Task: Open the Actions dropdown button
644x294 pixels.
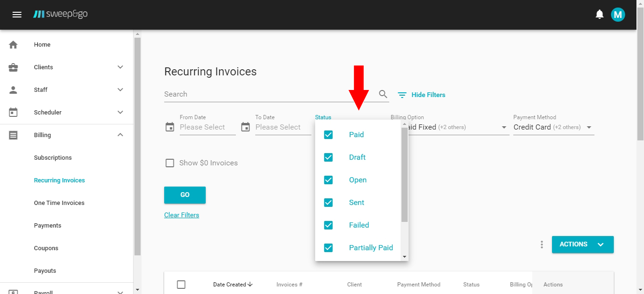Action: pyautogui.click(x=583, y=245)
